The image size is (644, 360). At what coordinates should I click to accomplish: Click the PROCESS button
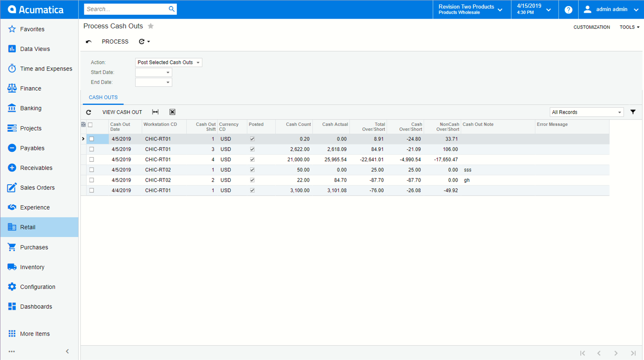[115, 42]
